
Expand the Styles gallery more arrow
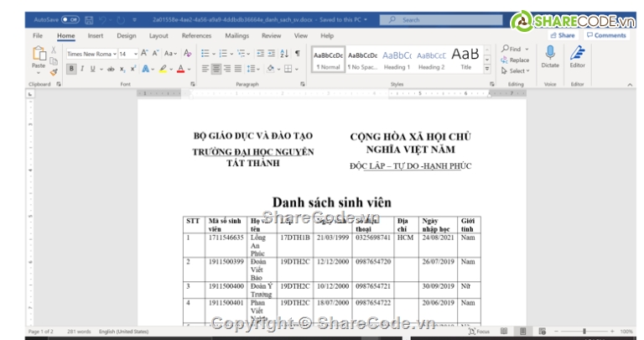[487, 69]
